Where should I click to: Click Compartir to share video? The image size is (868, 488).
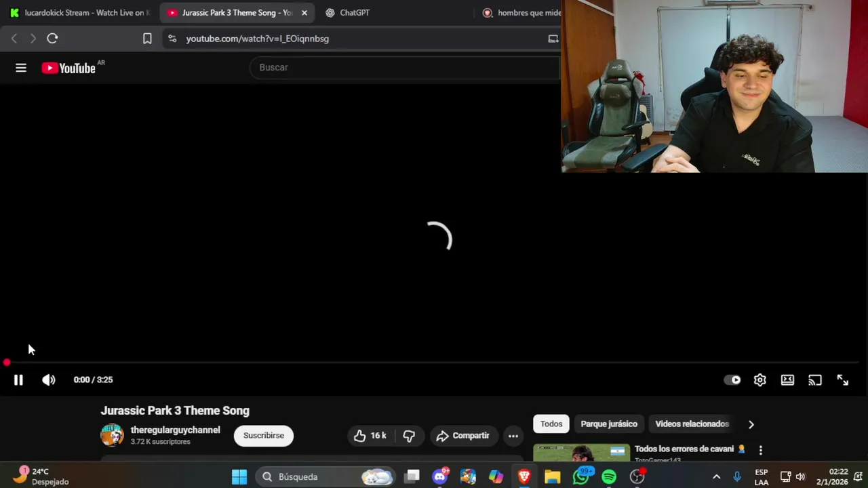[462, 436]
